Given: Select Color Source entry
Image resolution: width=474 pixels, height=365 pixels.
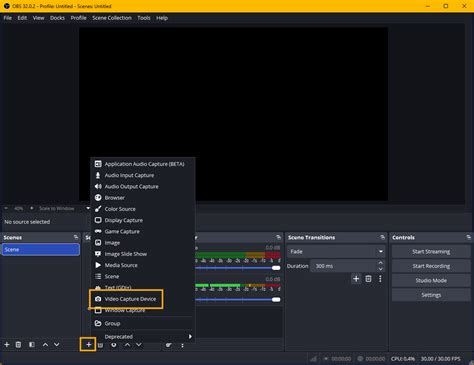Looking at the screenshot, I should coord(143,209).
